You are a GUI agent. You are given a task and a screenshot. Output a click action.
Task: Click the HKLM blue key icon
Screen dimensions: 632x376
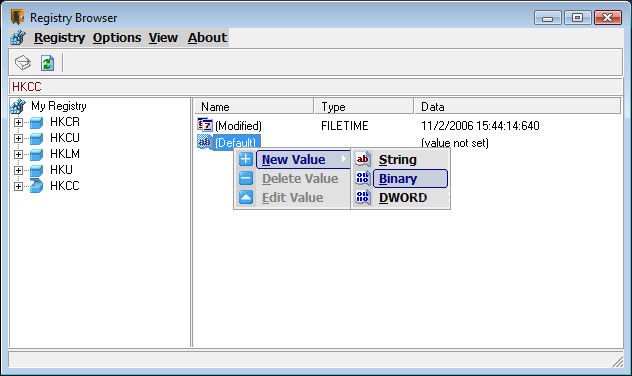tap(36, 154)
